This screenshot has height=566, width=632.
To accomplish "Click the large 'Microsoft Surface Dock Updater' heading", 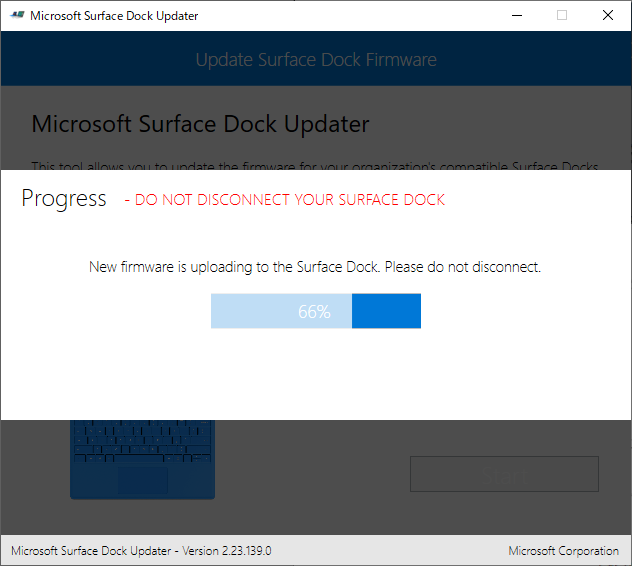I will 200,124.
